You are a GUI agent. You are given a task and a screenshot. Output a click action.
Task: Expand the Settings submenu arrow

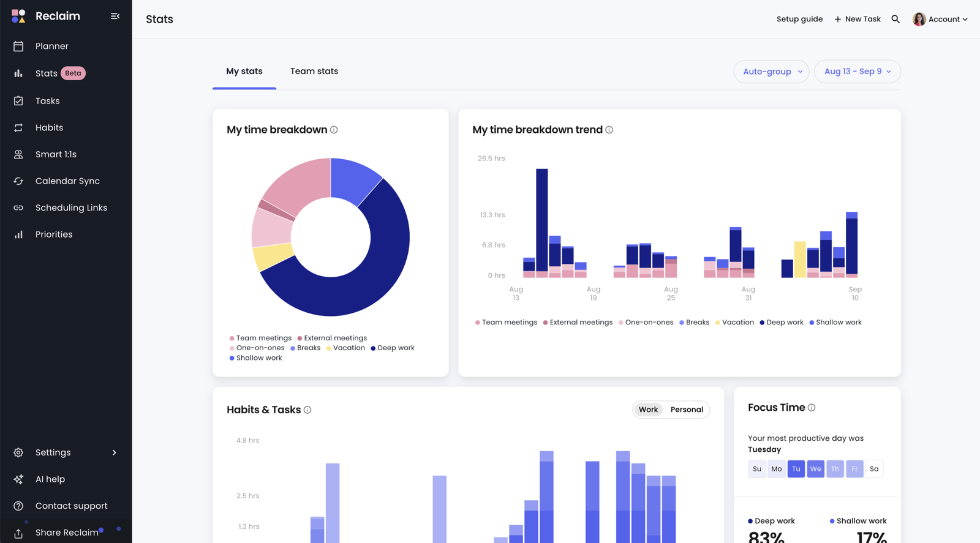pyautogui.click(x=115, y=453)
